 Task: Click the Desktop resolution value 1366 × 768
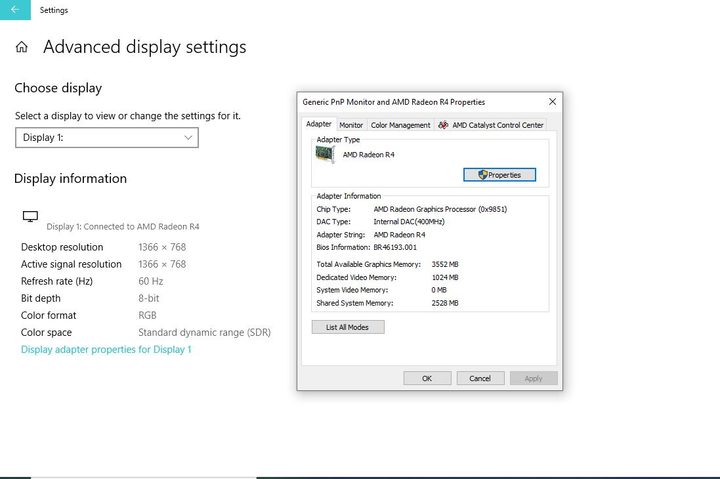click(162, 247)
